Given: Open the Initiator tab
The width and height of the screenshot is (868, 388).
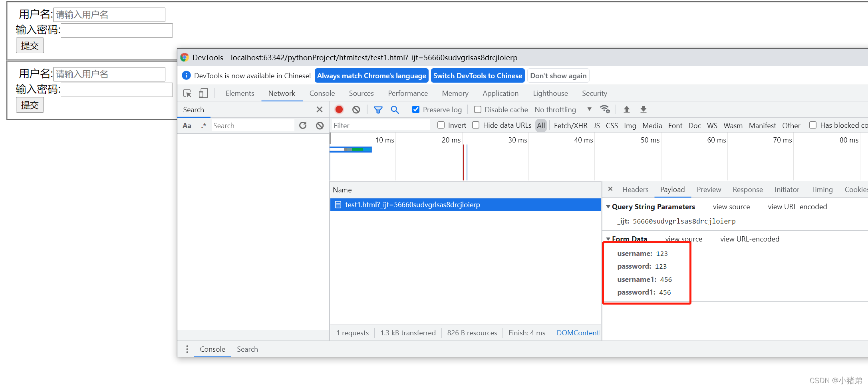Looking at the screenshot, I should click(x=787, y=190).
